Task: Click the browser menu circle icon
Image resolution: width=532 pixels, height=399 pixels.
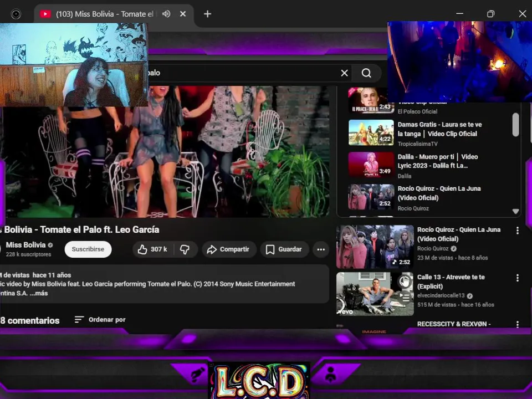Action: 16,14
